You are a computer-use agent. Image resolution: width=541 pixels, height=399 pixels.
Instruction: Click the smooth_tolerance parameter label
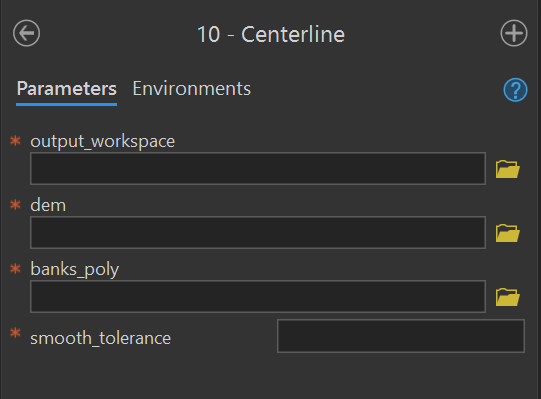coord(100,338)
